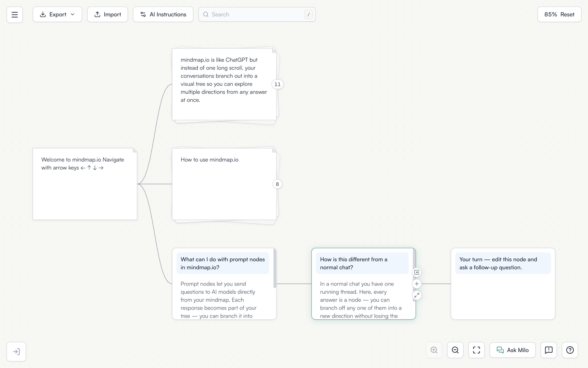
Task: Click the 'Prompt nodes let you send' answer text
Action: click(x=219, y=300)
